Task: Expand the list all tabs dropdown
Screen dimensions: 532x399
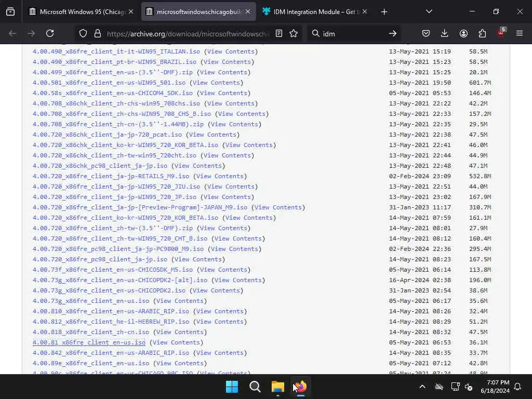Action: pyautogui.click(x=429, y=12)
